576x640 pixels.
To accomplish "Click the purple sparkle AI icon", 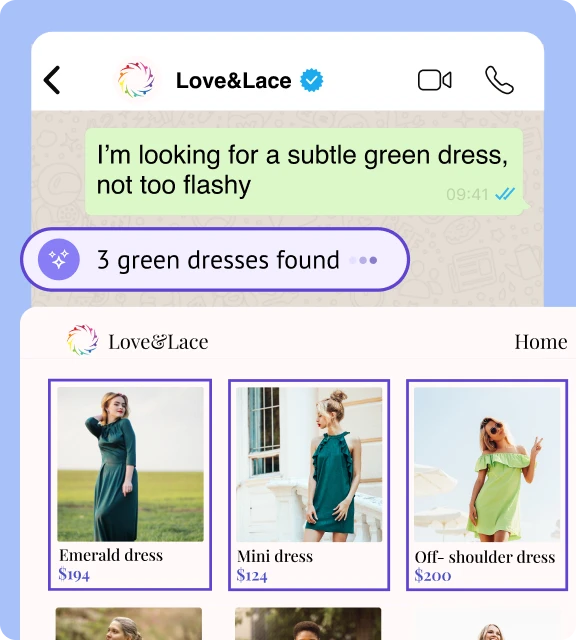I will point(59,259).
